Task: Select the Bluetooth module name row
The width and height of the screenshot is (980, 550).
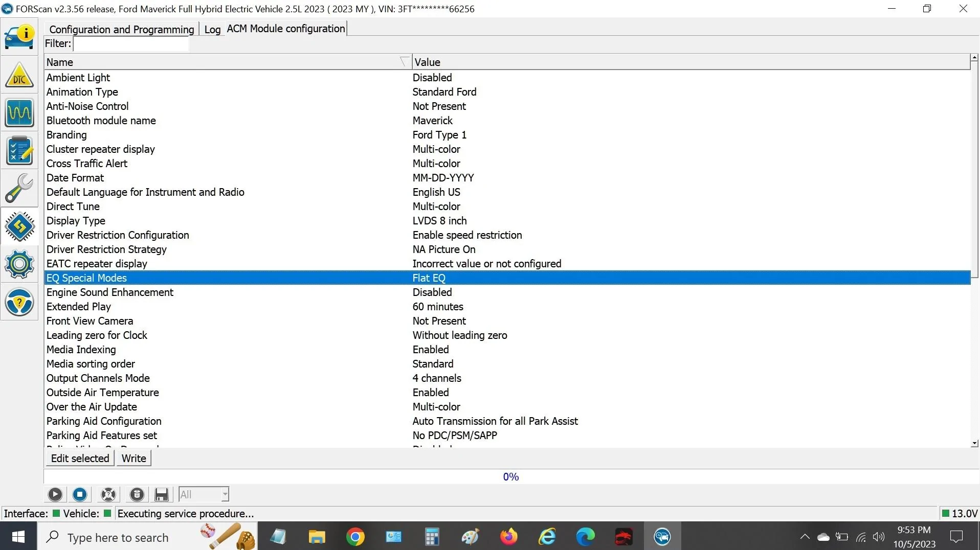Action: [x=507, y=121]
